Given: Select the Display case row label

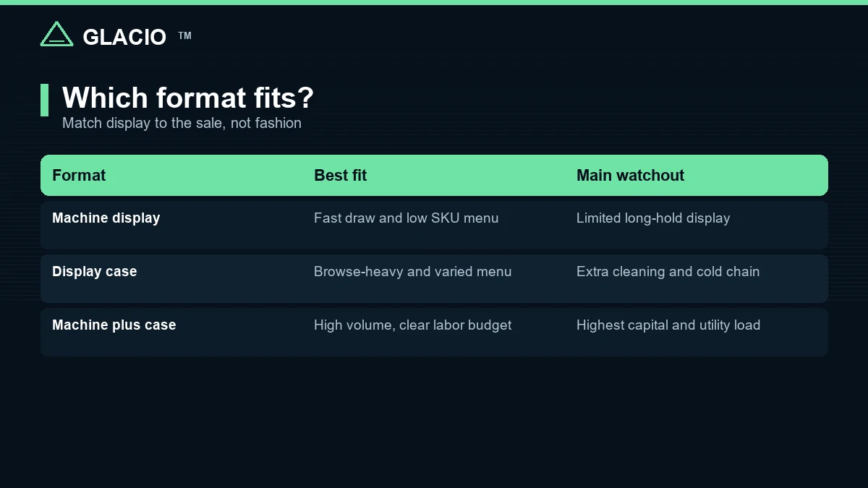Looking at the screenshot, I should (x=94, y=271).
